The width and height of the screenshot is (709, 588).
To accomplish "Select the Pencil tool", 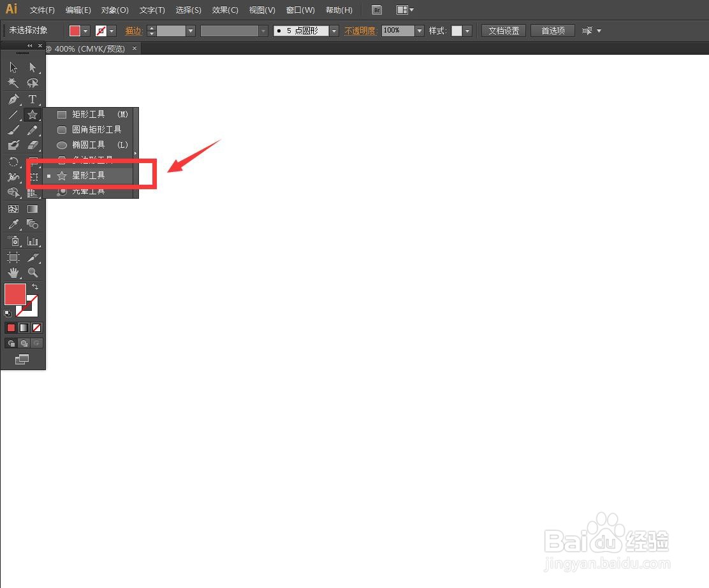I will 33,130.
